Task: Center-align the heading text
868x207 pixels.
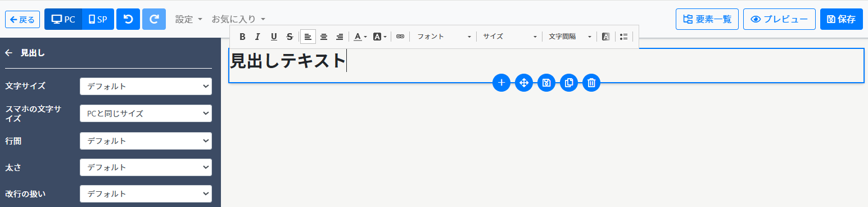Action: (324, 37)
